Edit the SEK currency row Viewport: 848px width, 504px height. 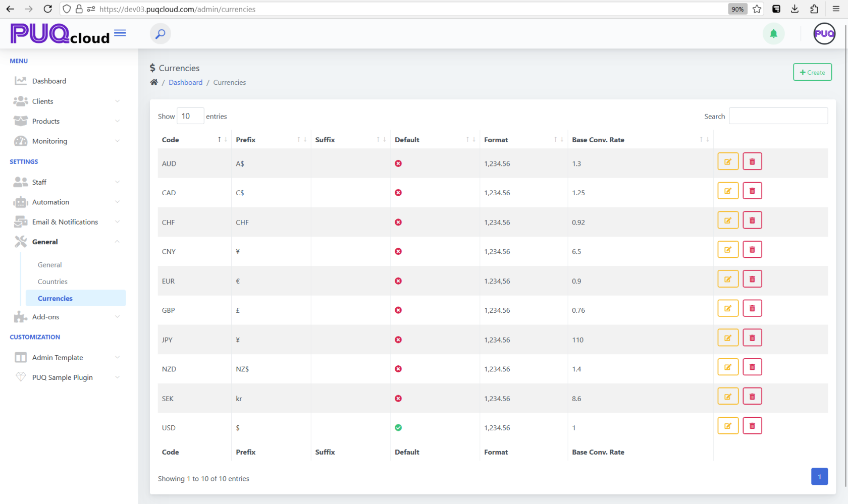click(728, 396)
